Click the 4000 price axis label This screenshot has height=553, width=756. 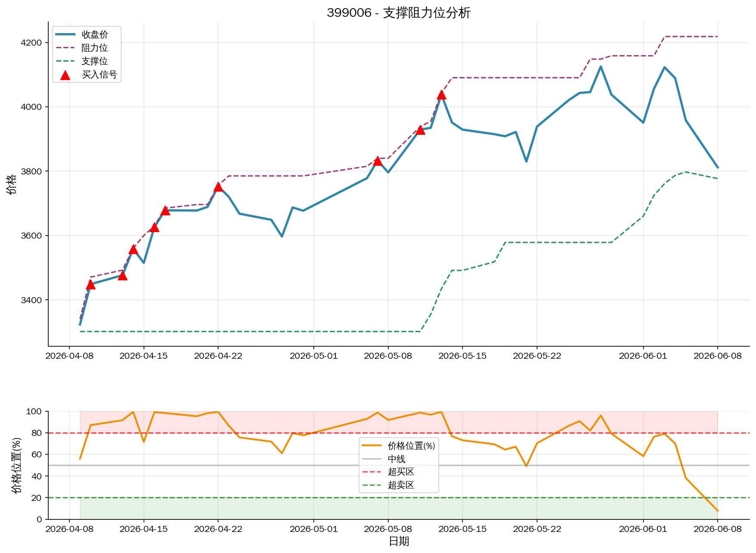click(31, 107)
